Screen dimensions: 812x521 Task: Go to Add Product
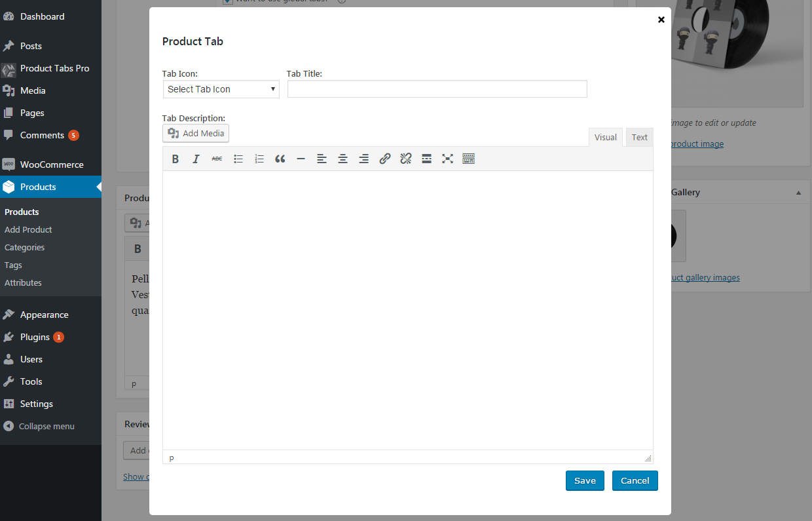tap(28, 229)
